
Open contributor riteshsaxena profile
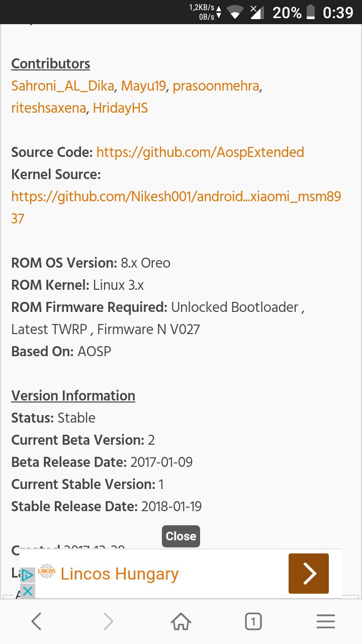coord(49,108)
